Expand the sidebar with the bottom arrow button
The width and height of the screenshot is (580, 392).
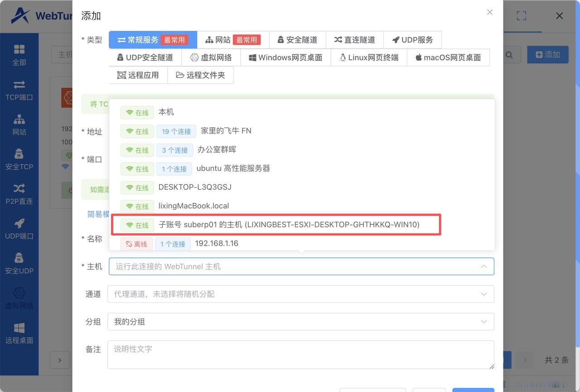[60, 360]
